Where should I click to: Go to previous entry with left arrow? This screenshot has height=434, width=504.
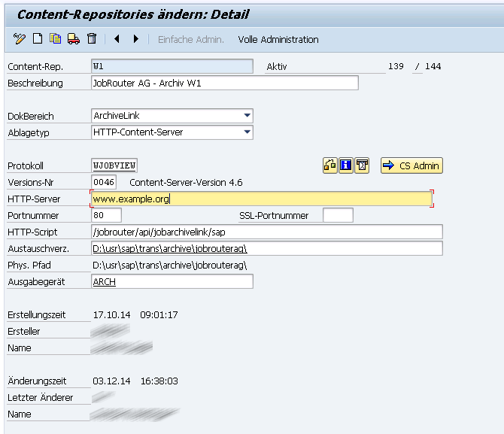[x=117, y=39]
